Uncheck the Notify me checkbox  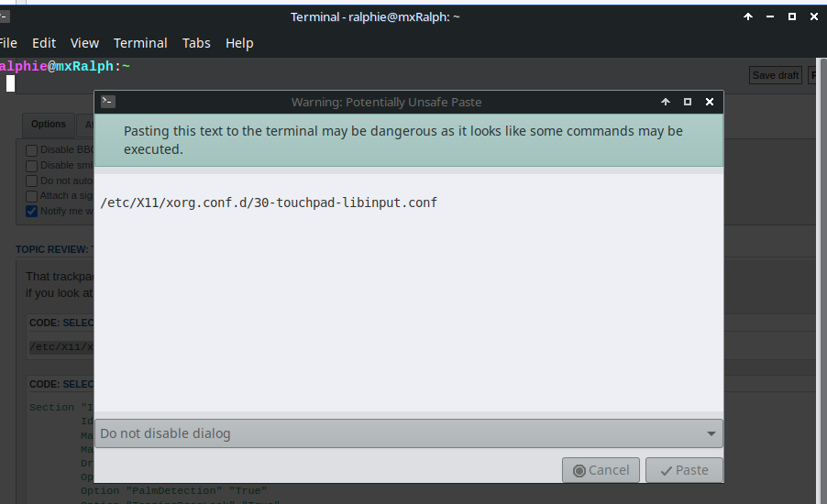click(32, 212)
